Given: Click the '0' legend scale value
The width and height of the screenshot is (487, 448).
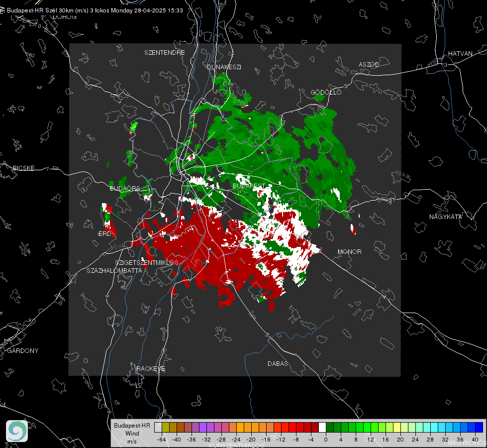Looking at the screenshot, I should [326, 440].
